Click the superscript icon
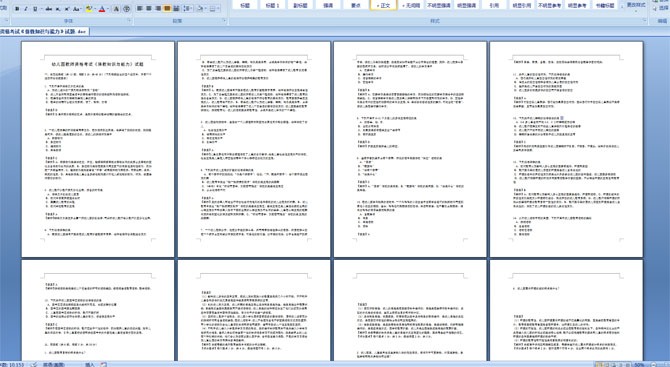The image size is (670, 367). point(67,9)
